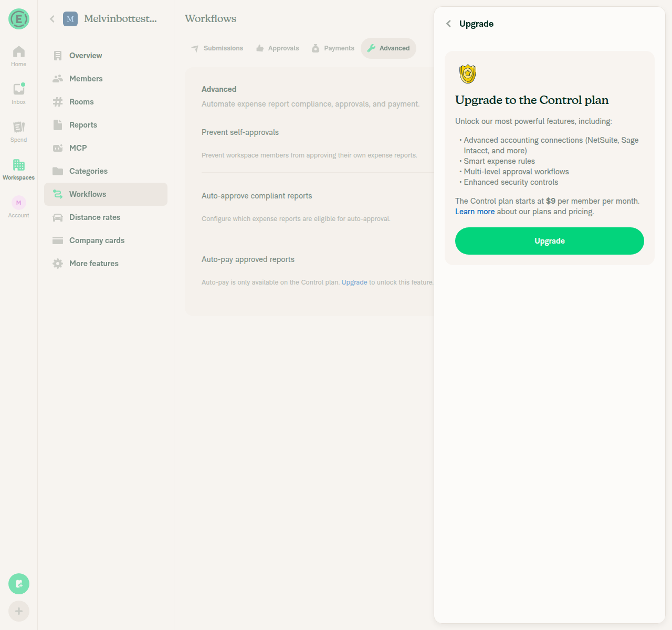The image size is (672, 630).
Task: Click the Auto-approve compliant reports title
Action: tap(257, 196)
